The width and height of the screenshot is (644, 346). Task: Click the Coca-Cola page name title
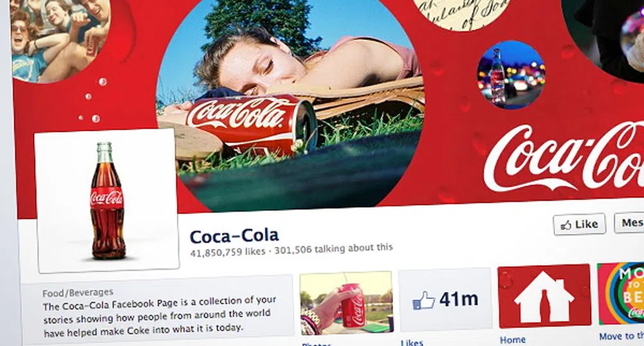pos(234,236)
